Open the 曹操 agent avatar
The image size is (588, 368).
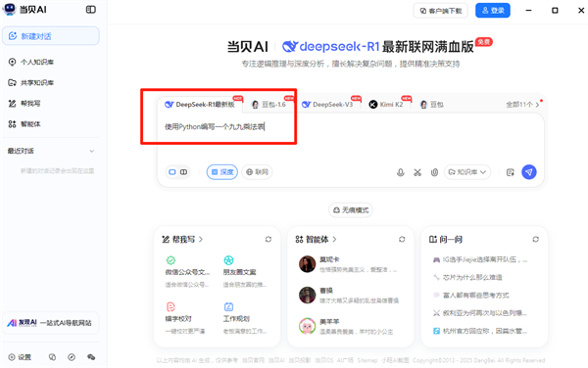pyautogui.click(x=307, y=296)
